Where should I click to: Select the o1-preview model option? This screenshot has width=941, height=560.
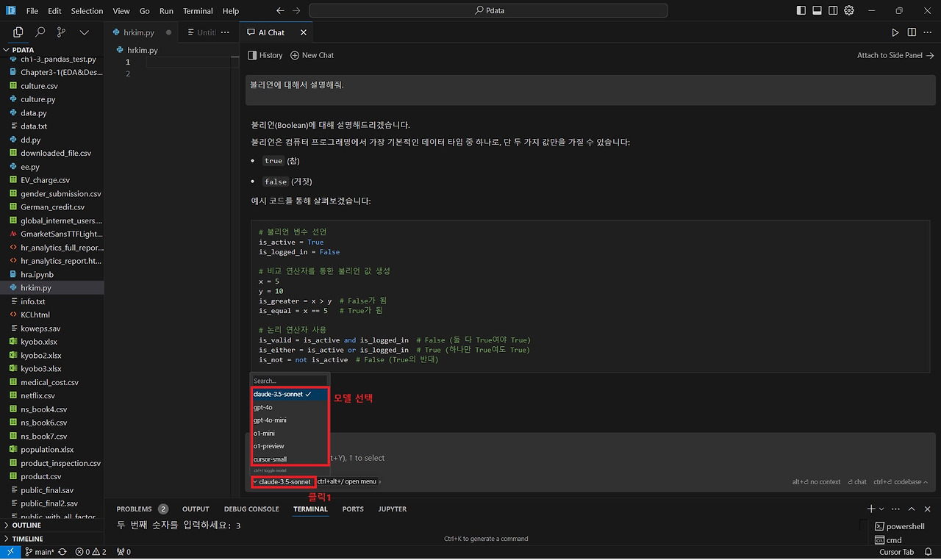click(x=288, y=446)
